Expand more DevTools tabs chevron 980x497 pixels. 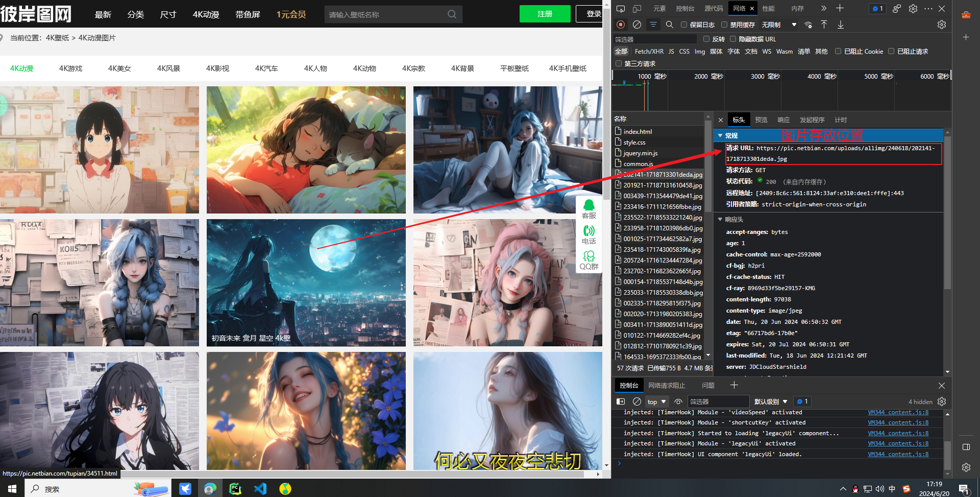tap(823, 8)
